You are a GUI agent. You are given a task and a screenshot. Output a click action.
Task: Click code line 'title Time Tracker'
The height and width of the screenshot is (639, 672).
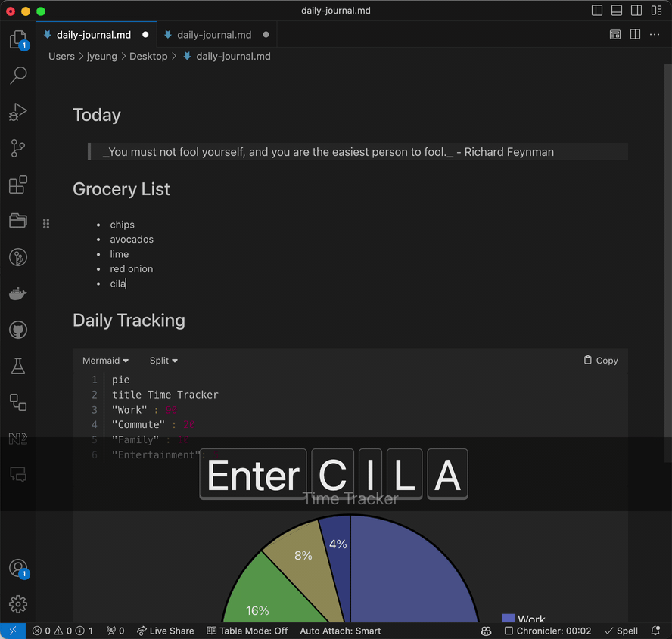point(165,395)
